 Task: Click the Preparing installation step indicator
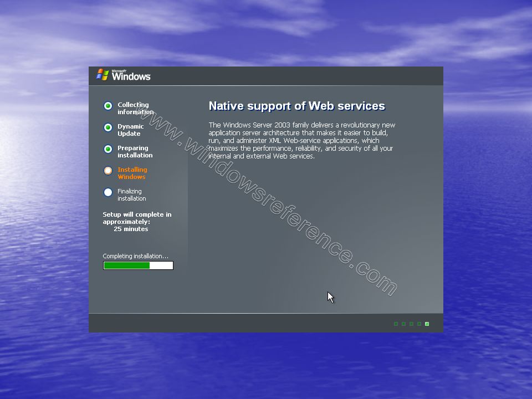pyautogui.click(x=108, y=149)
